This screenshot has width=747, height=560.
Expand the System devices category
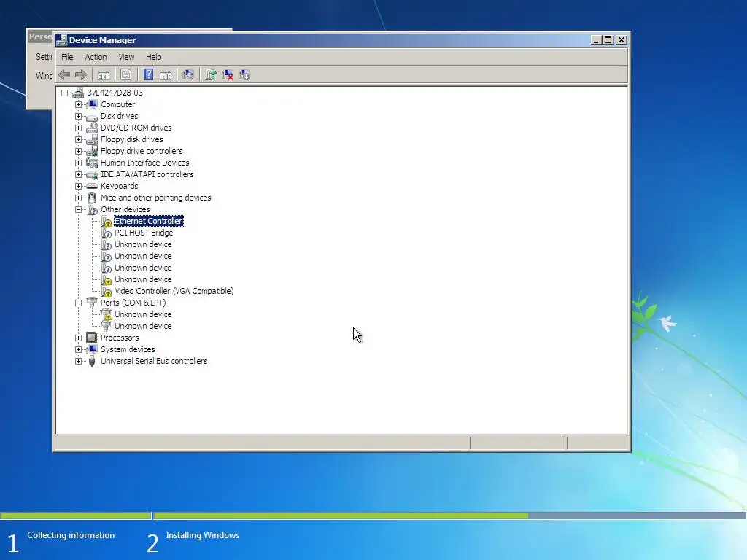tap(79, 349)
